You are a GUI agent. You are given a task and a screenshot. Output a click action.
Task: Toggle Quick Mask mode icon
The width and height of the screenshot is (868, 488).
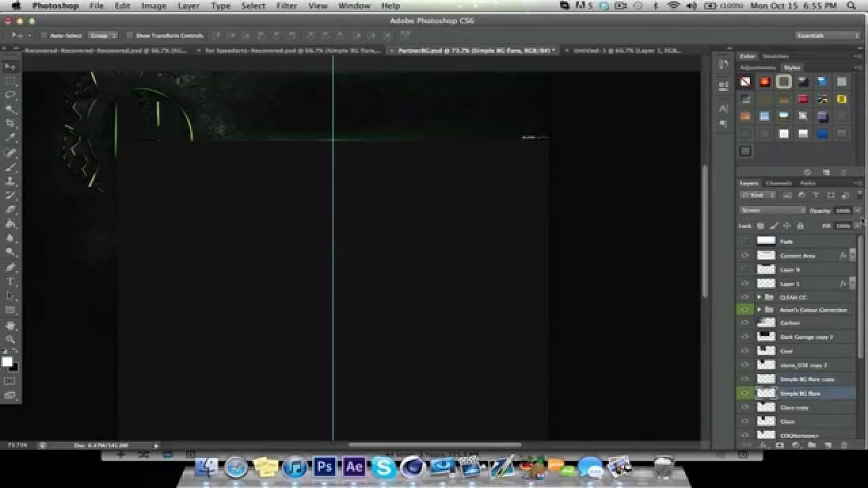tap(10, 381)
